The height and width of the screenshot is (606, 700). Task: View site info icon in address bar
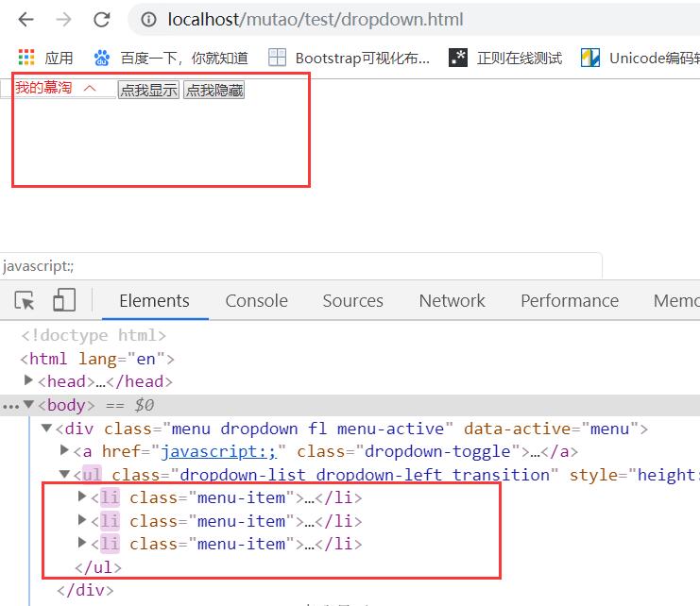tap(148, 20)
